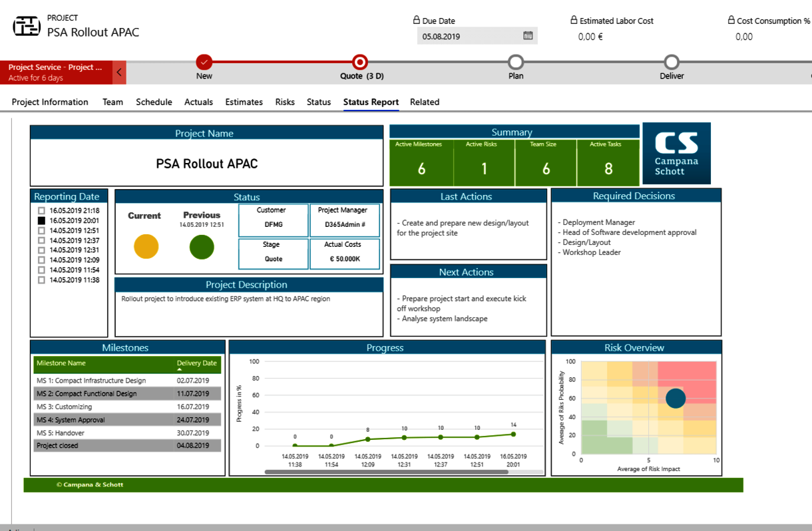
Task: Click the Due Date field 05.08.2019
Action: click(477, 36)
